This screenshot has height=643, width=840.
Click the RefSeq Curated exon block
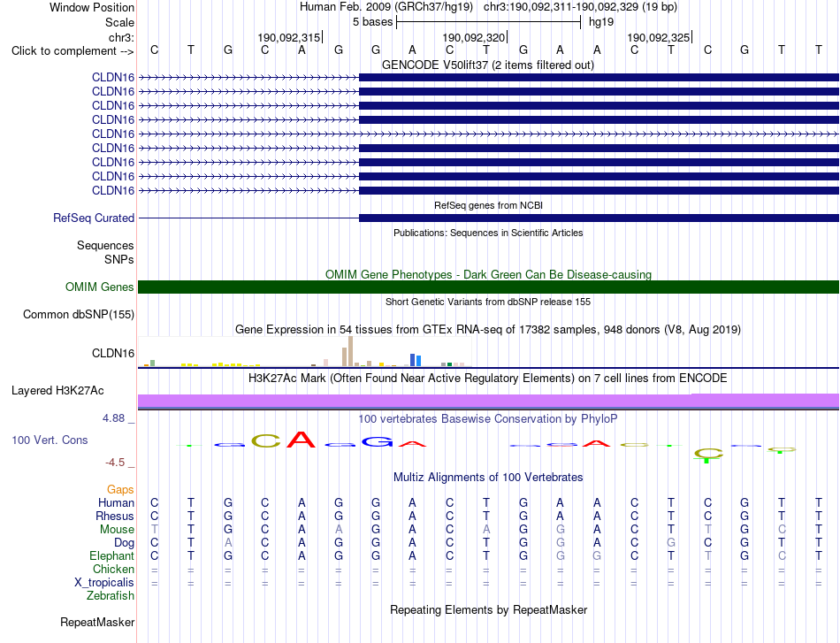[599, 218]
